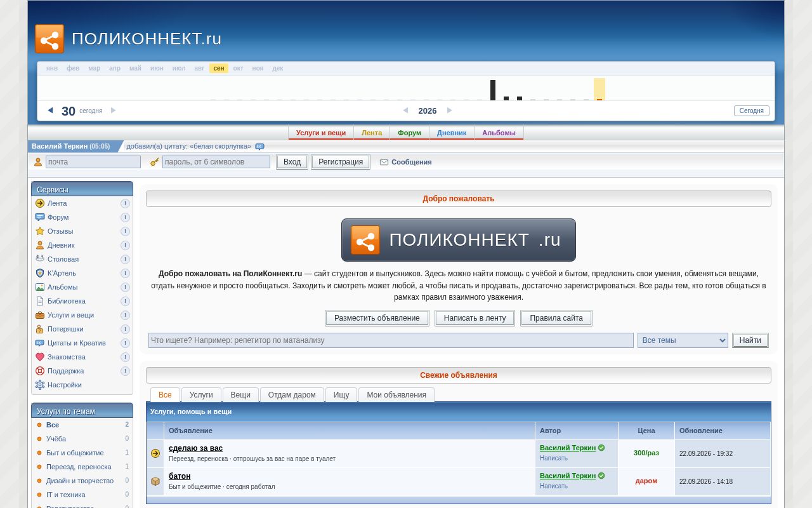This screenshot has height=508, width=812.
Task: Open the Сообщения link
Action: (411, 162)
